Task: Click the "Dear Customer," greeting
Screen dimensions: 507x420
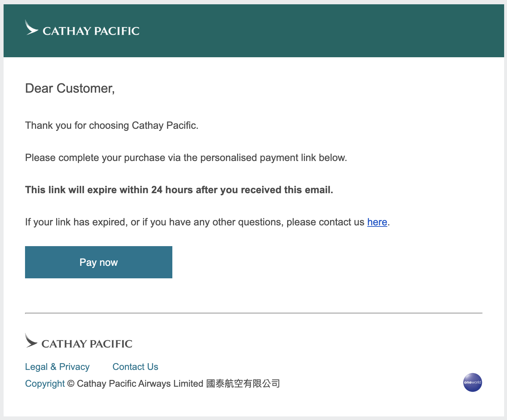Action: 70,88
